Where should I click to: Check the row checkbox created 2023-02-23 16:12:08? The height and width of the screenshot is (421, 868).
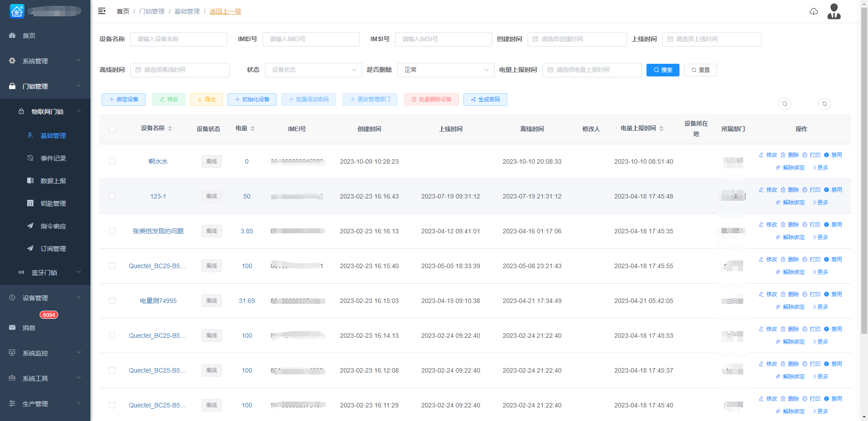point(112,370)
